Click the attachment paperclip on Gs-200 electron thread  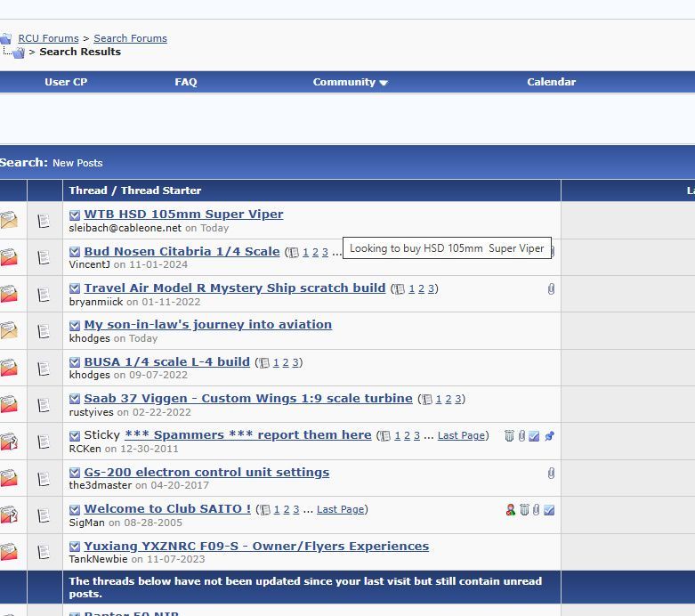[x=551, y=473]
